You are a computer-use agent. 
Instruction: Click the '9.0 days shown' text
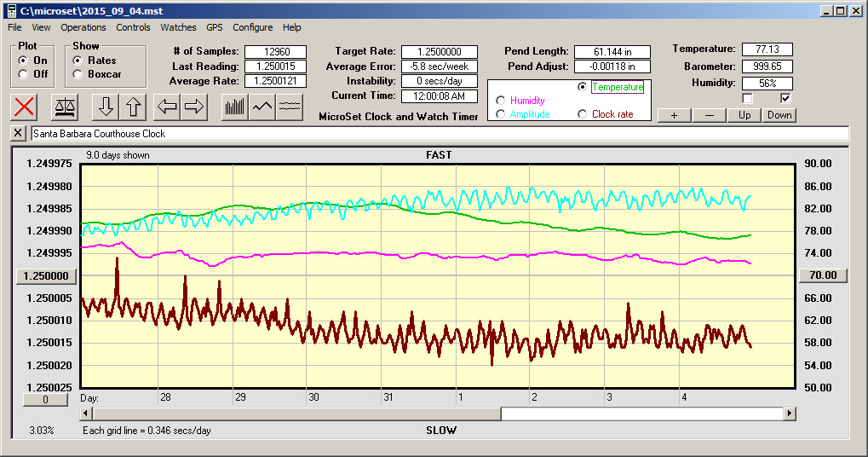click(118, 155)
